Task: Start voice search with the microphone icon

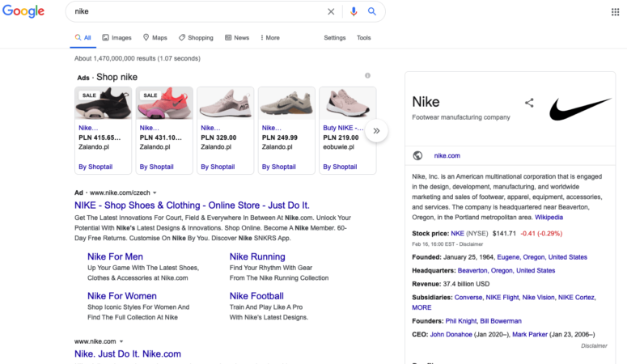Action: (353, 11)
